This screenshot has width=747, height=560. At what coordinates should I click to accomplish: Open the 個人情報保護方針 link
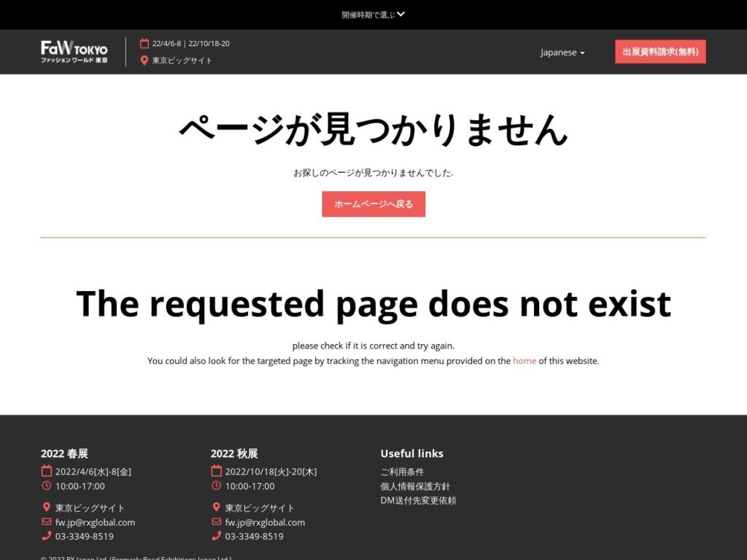pyautogui.click(x=415, y=486)
